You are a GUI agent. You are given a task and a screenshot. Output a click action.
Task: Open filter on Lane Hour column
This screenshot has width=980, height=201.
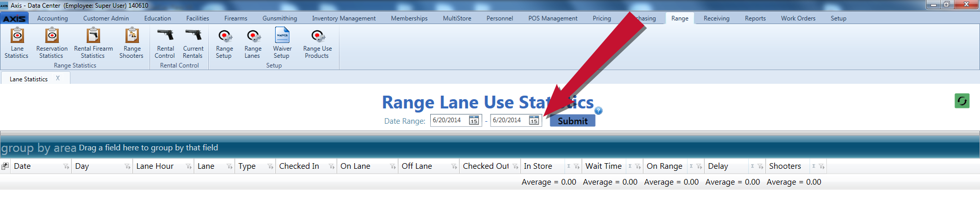[x=189, y=167]
